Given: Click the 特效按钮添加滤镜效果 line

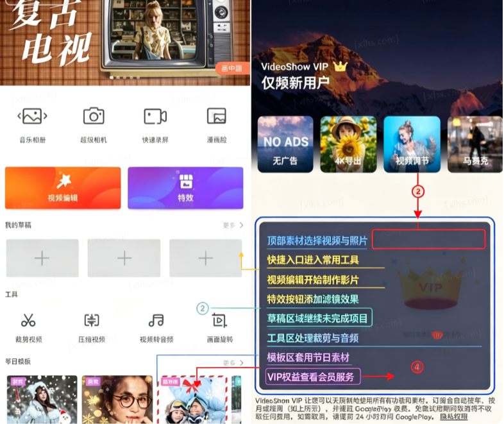Looking at the screenshot, I should point(313,300).
